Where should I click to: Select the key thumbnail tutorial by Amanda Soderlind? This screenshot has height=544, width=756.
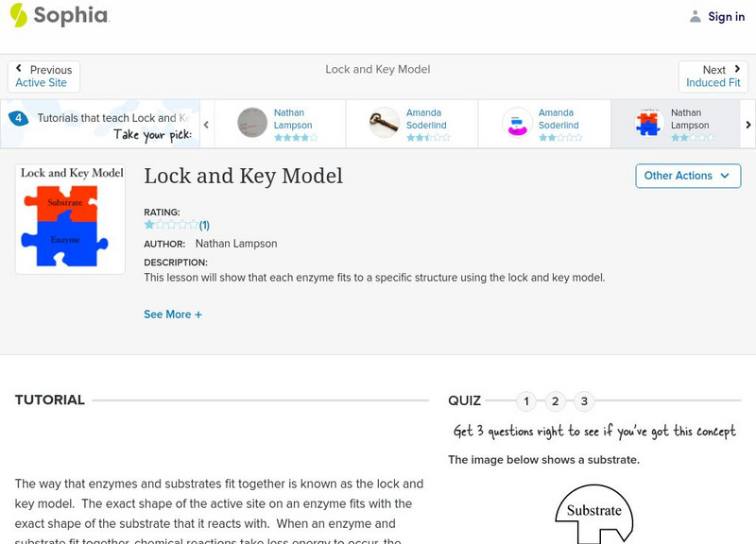pyautogui.click(x=385, y=123)
